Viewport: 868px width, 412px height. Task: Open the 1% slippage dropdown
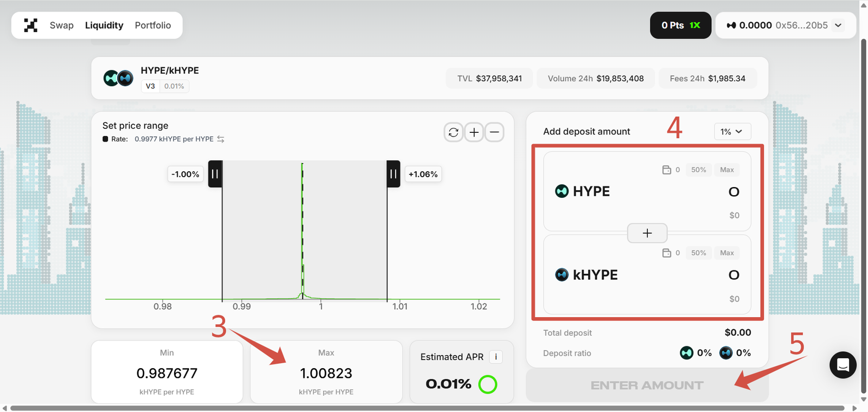tap(732, 132)
